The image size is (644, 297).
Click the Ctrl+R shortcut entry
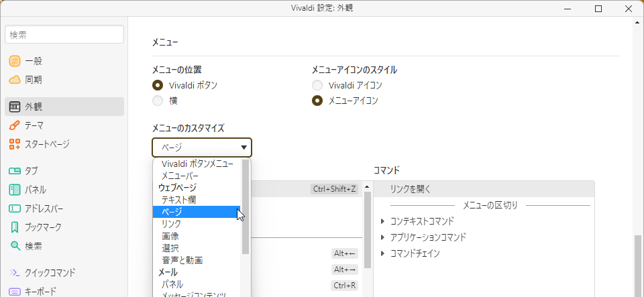345,285
